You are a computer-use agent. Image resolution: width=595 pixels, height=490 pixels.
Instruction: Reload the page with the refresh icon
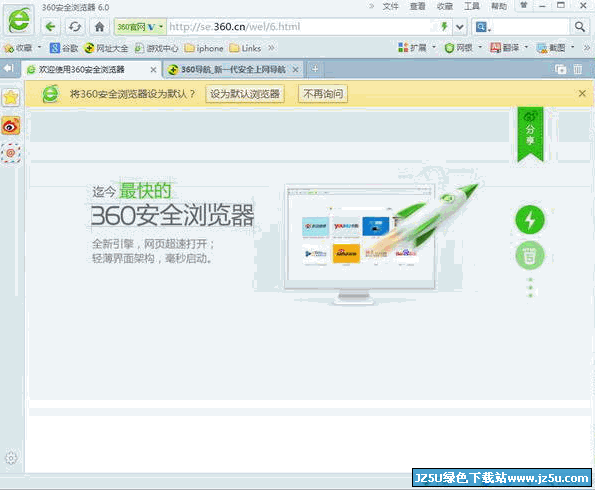75,27
